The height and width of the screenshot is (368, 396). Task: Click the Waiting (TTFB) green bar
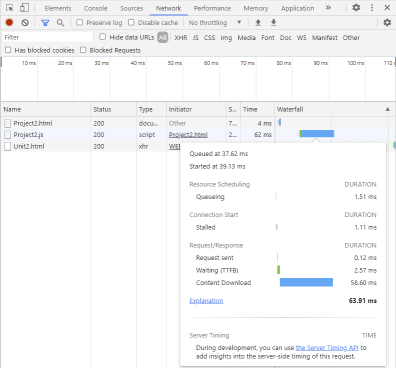(279, 270)
